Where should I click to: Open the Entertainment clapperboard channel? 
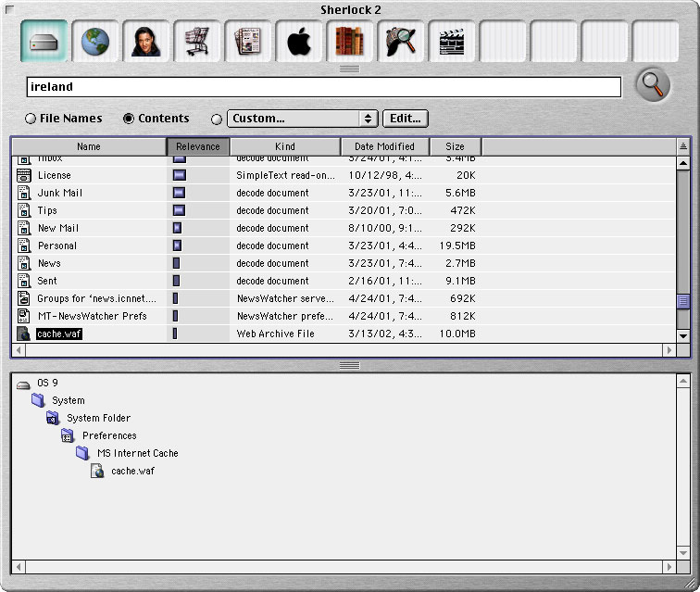tap(451, 41)
